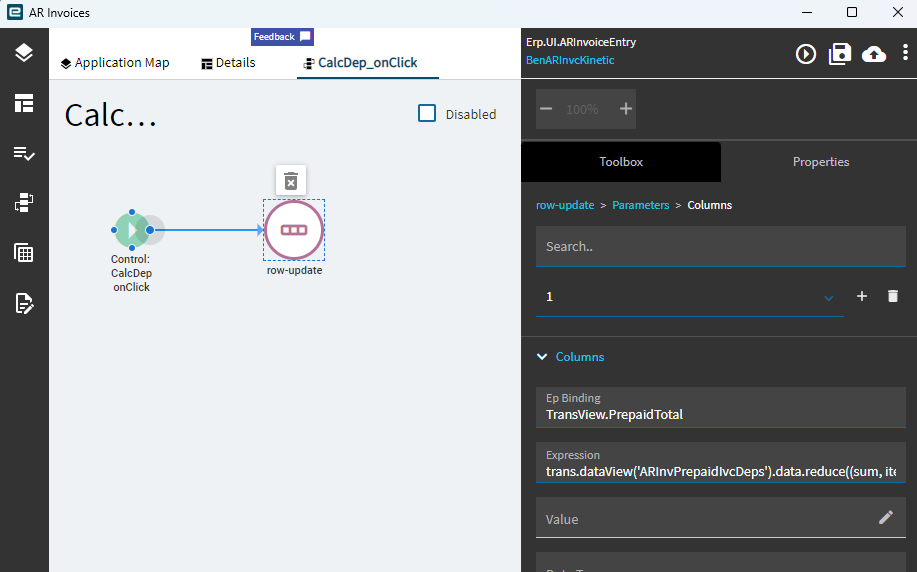The height and width of the screenshot is (572, 917).
Task: Collapse the Columns section chevron
Action: pyautogui.click(x=543, y=357)
